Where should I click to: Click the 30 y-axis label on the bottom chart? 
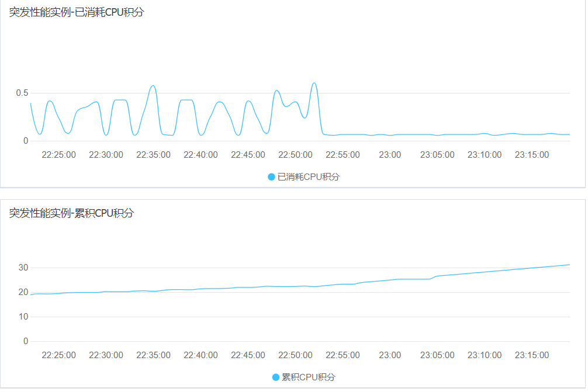[23, 268]
